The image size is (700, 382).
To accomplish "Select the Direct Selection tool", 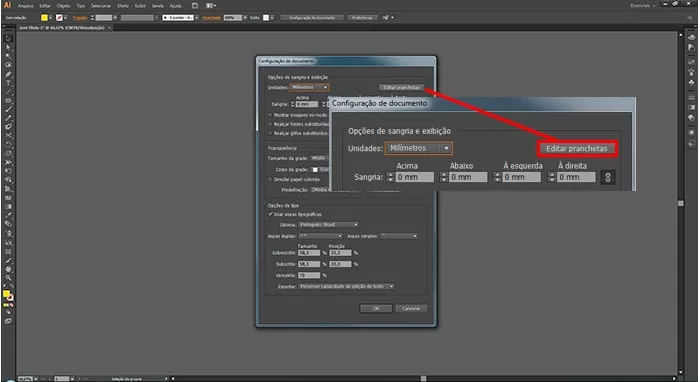I will [8, 47].
